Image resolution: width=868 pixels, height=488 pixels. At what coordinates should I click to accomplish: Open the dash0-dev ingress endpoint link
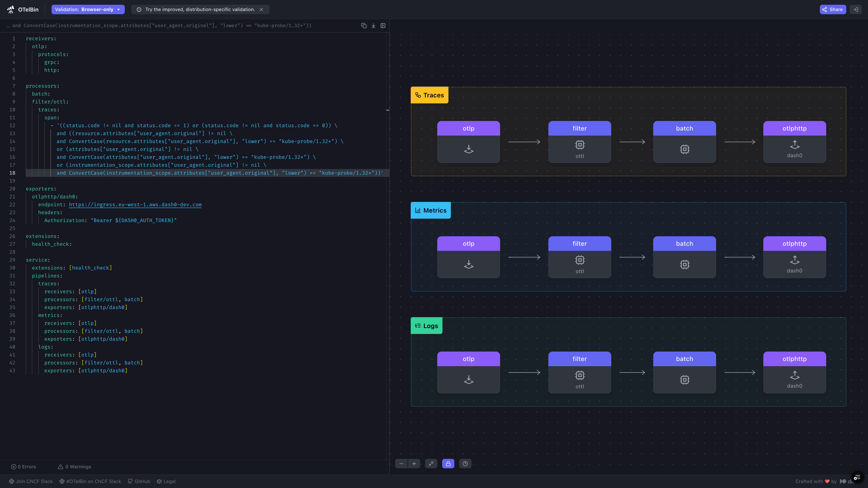coord(135,204)
